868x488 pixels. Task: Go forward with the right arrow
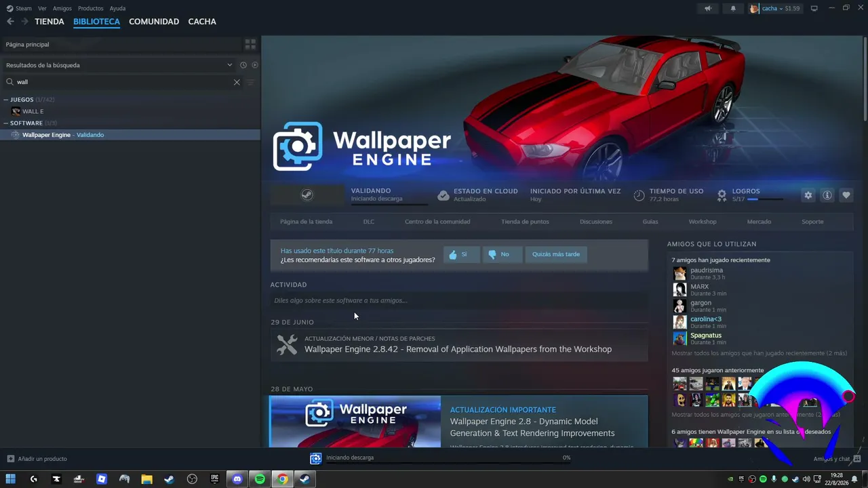[24, 22]
